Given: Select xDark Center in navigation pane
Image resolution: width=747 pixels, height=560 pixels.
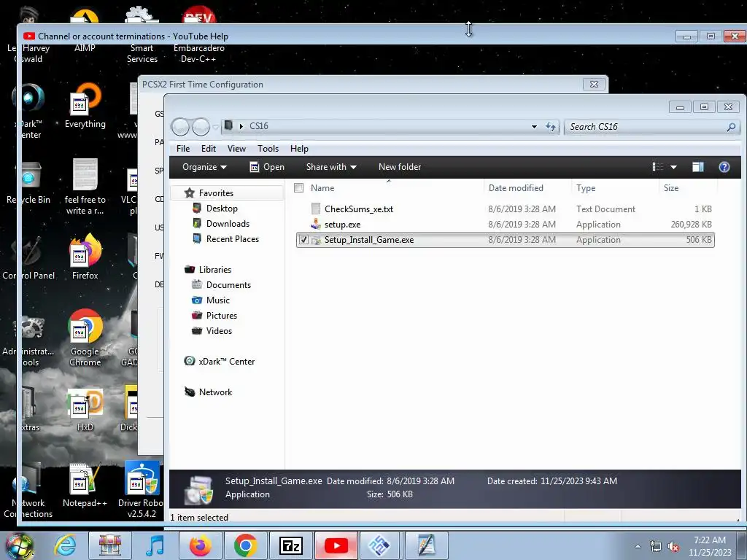Looking at the screenshot, I should coord(227,362).
